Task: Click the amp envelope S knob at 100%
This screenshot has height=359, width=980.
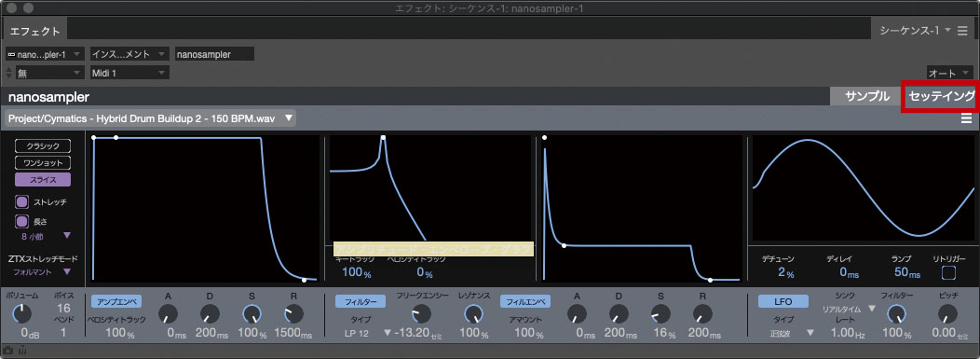Action: point(252,313)
